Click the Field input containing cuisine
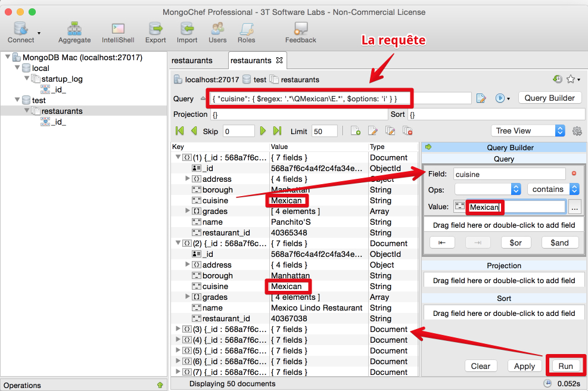 pyautogui.click(x=509, y=174)
